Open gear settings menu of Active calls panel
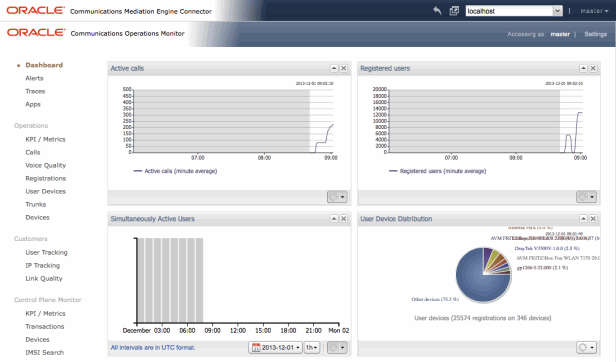 [x=337, y=197]
